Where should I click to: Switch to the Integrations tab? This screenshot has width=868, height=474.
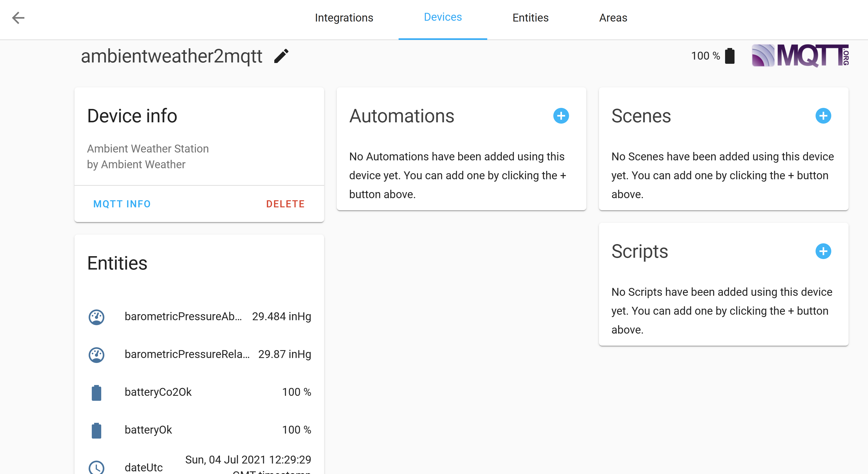(x=344, y=18)
